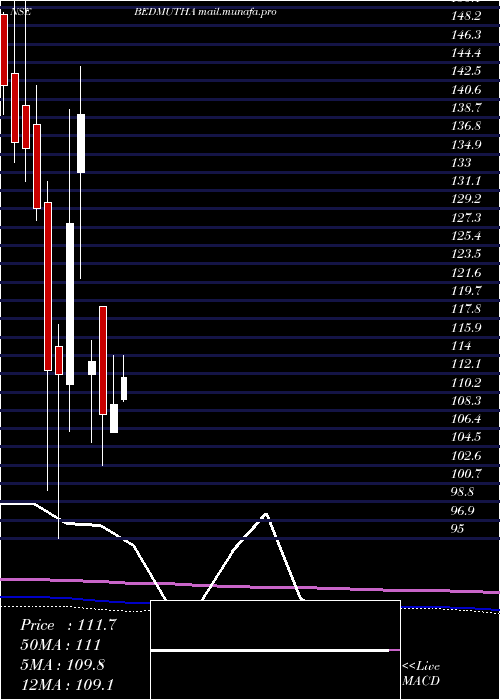The width and height of the screenshot is (500, 700).
Task: Click the 136.8 price axis label
Action: (x=466, y=126)
